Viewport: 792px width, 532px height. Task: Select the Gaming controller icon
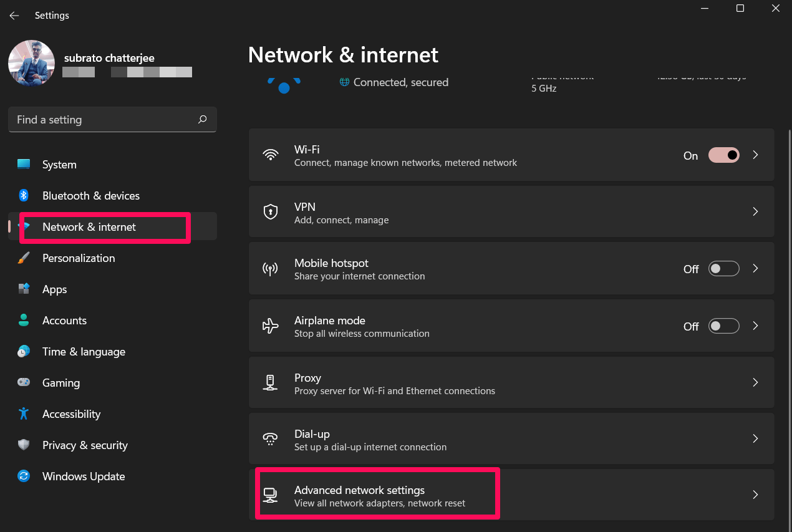(24, 383)
